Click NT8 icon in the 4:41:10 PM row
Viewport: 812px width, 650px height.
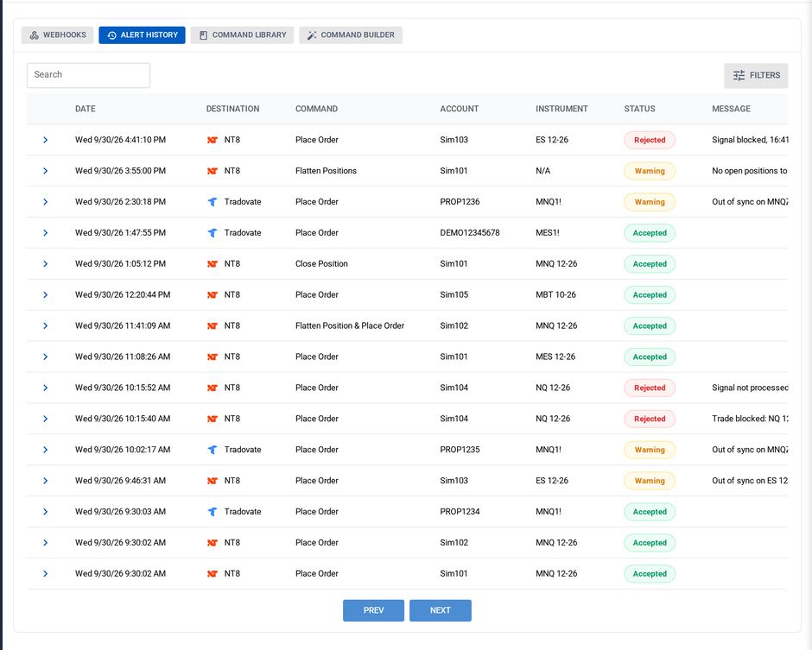click(213, 140)
